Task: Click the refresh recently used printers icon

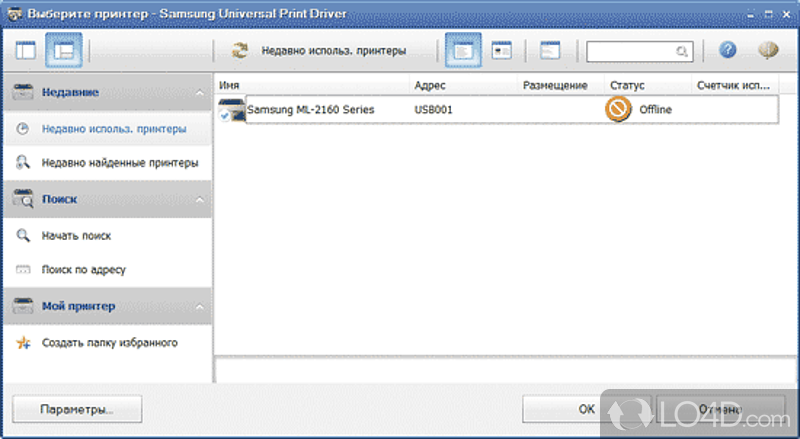Action: tap(240, 50)
